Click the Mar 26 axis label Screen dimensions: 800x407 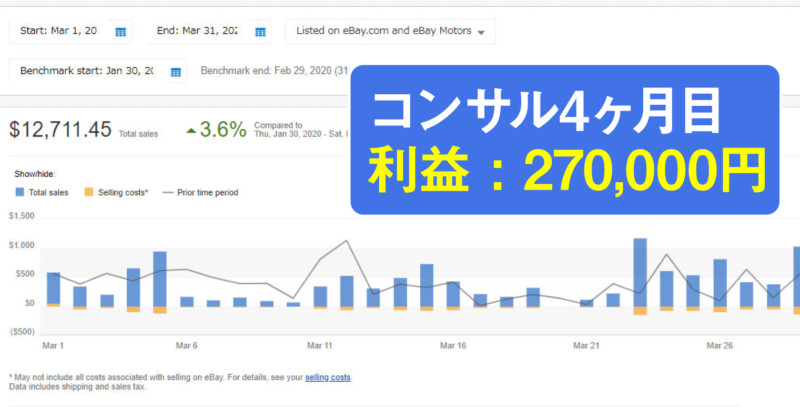coord(719,345)
